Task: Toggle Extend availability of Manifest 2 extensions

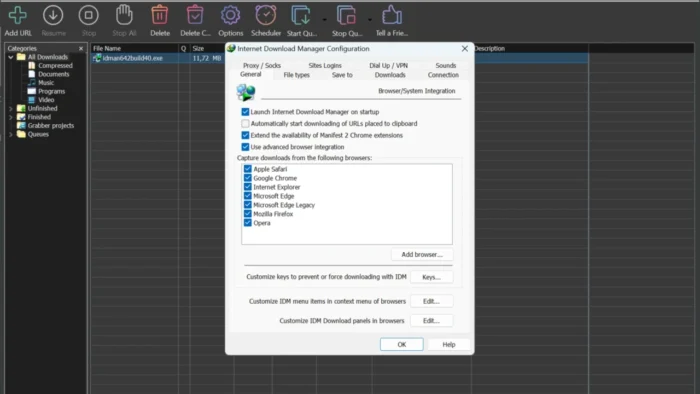Action: [245, 135]
